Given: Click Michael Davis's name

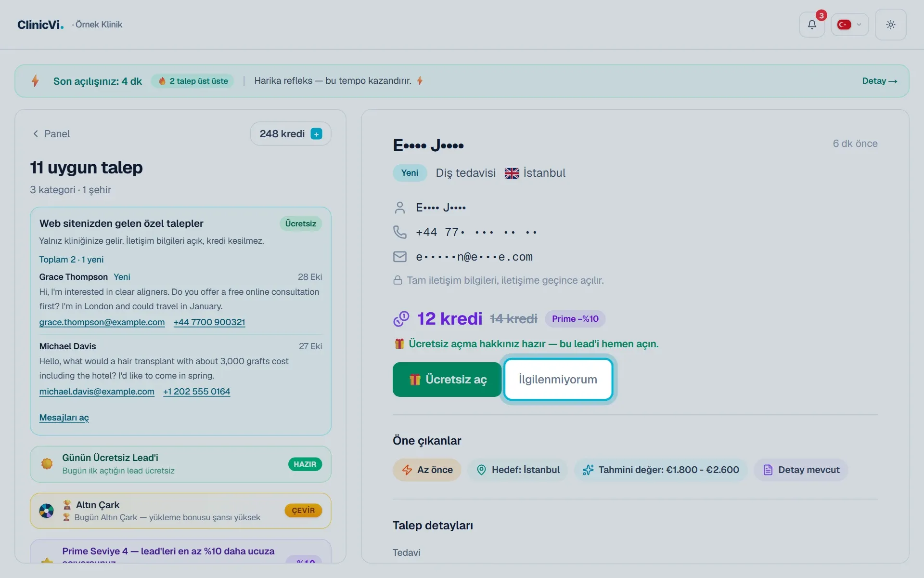Looking at the screenshot, I should (67, 346).
